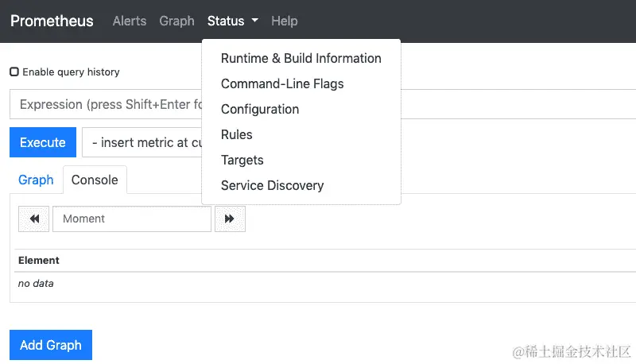Go to Graph in top navbar
The image size is (636, 364).
point(176,21)
